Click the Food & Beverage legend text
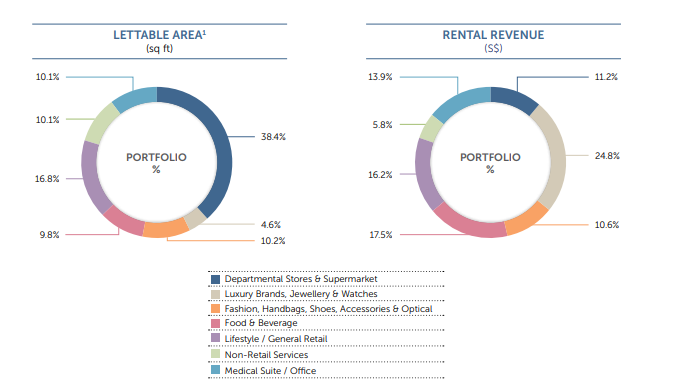Viewport: 683px width, 387px height. [261, 323]
